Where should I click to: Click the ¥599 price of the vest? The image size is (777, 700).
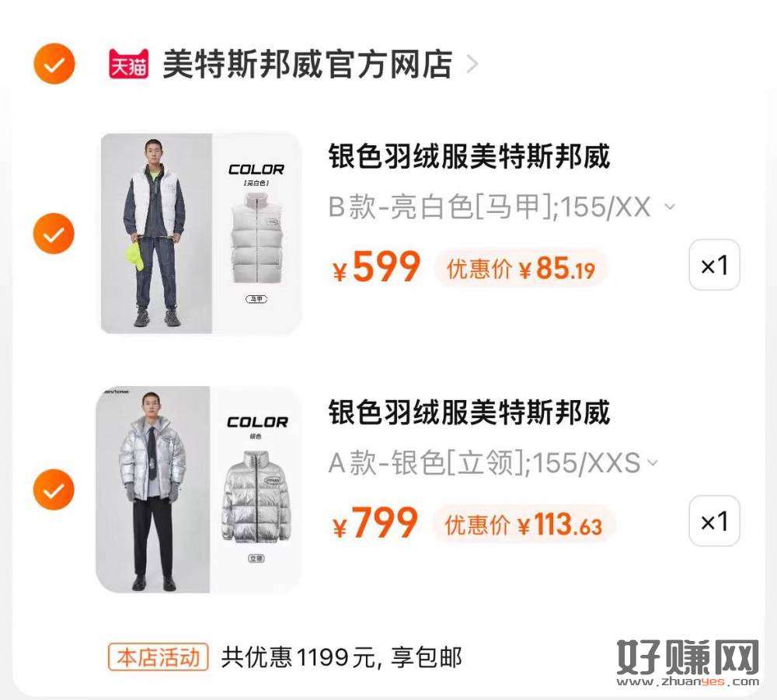point(376,267)
